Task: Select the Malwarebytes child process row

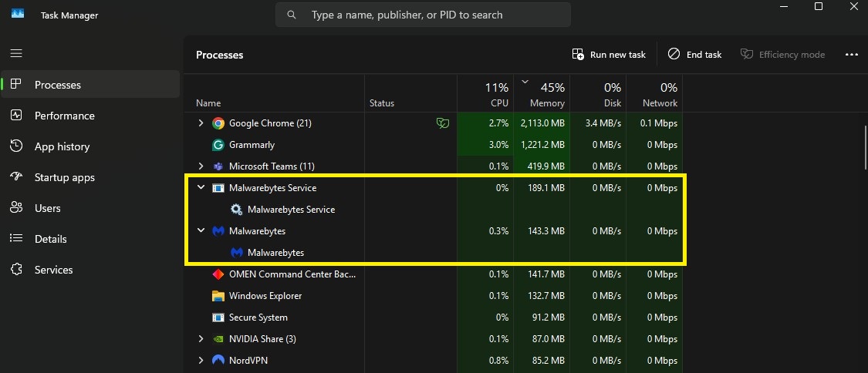Action: click(x=434, y=253)
